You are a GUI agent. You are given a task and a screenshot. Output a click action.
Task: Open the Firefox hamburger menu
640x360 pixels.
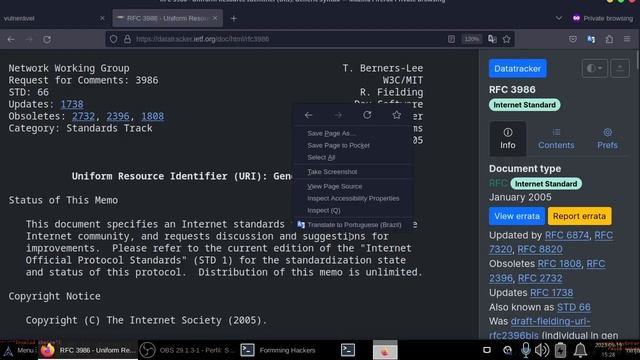pyautogui.click(x=627, y=39)
